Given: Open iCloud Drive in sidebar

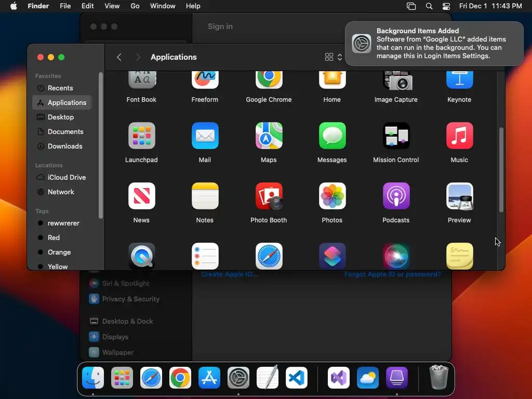Looking at the screenshot, I should click(x=62, y=178).
